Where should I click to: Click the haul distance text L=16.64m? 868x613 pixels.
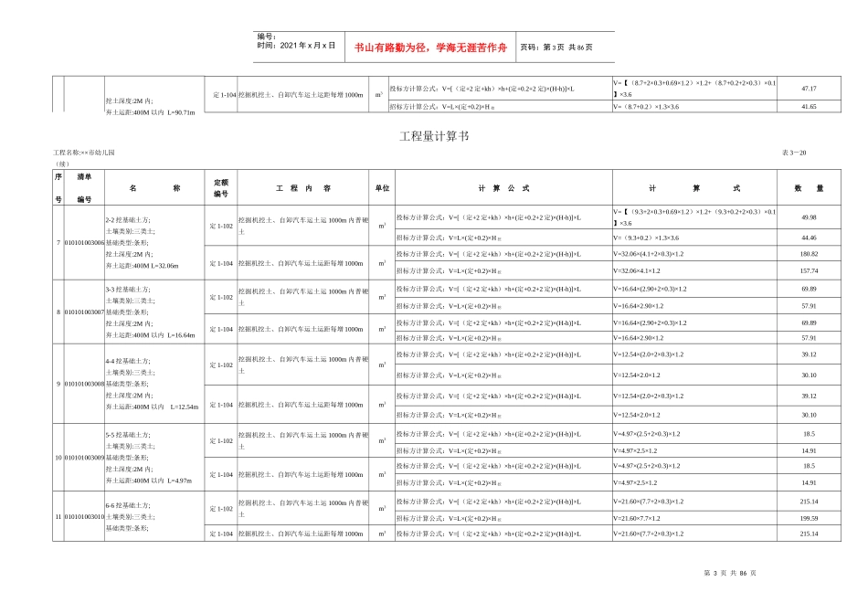[x=181, y=334]
